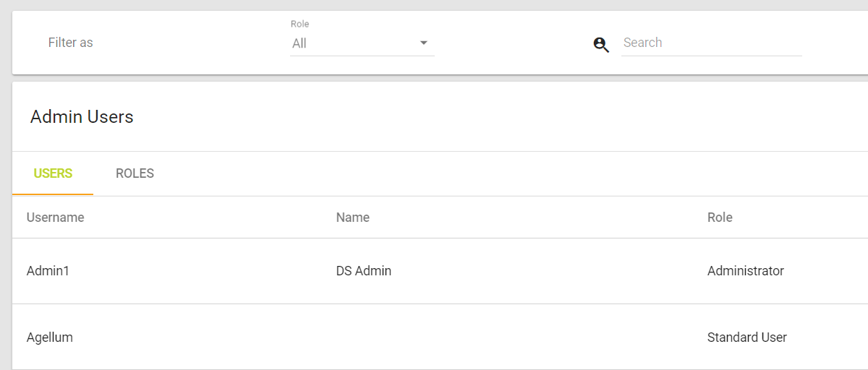868x370 pixels.
Task: Click the Filter as label
Action: click(71, 43)
